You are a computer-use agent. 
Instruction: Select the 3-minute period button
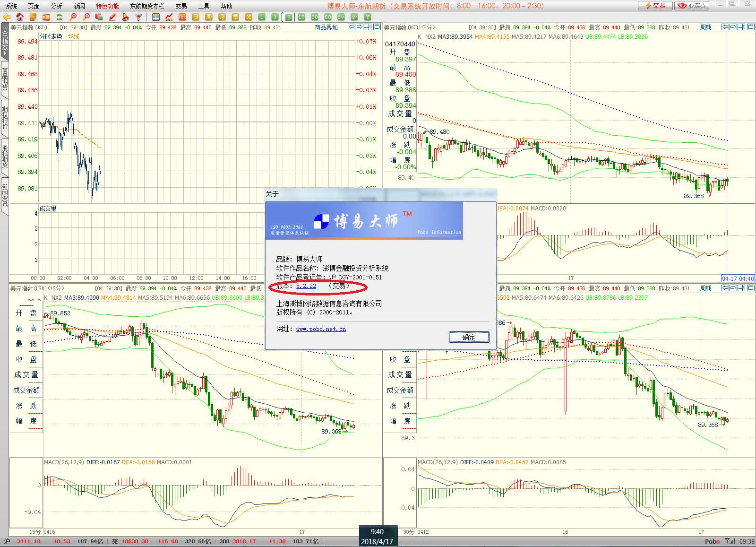[x=275, y=17]
